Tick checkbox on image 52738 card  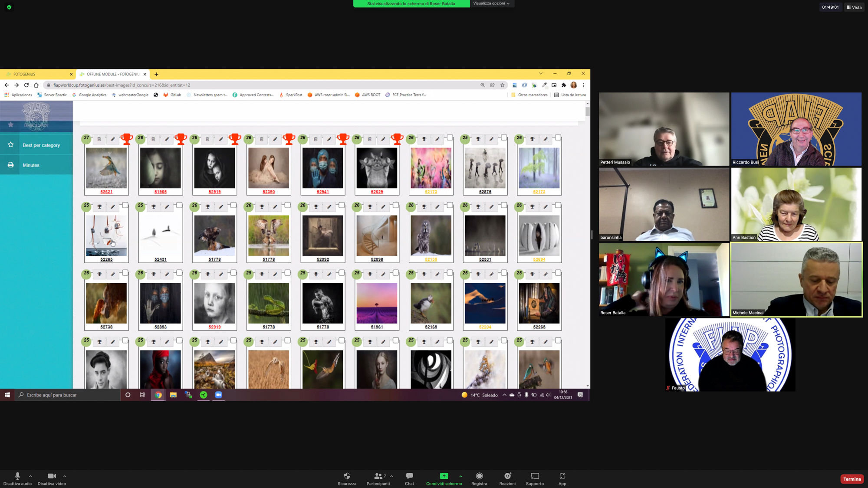125,273
